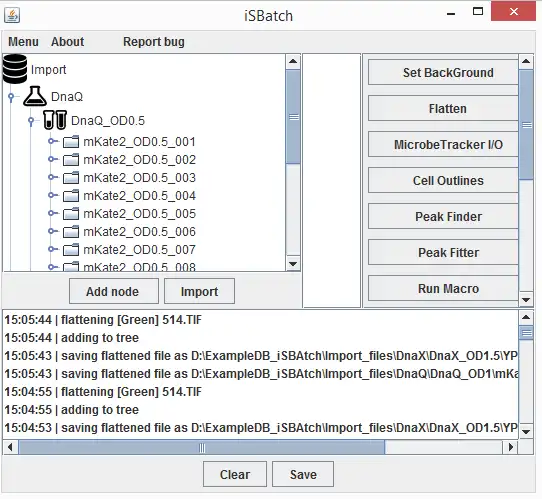Click the log horizontal scrollbar thumb
This screenshot has height=499, width=542.
coord(202,447)
